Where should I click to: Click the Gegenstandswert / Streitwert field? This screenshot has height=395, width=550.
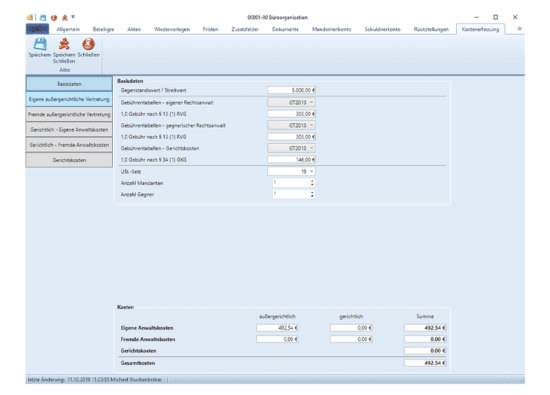pyautogui.click(x=291, y=90)
